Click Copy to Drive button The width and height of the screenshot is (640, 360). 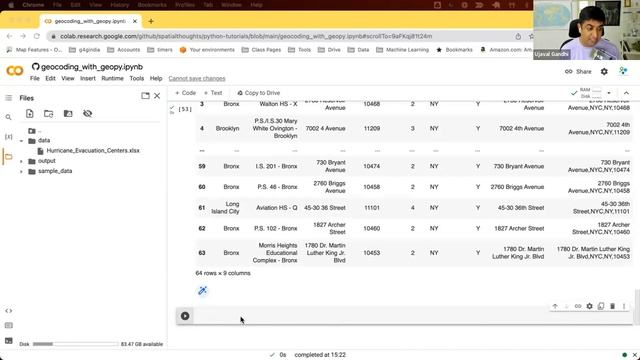[258, 93]
